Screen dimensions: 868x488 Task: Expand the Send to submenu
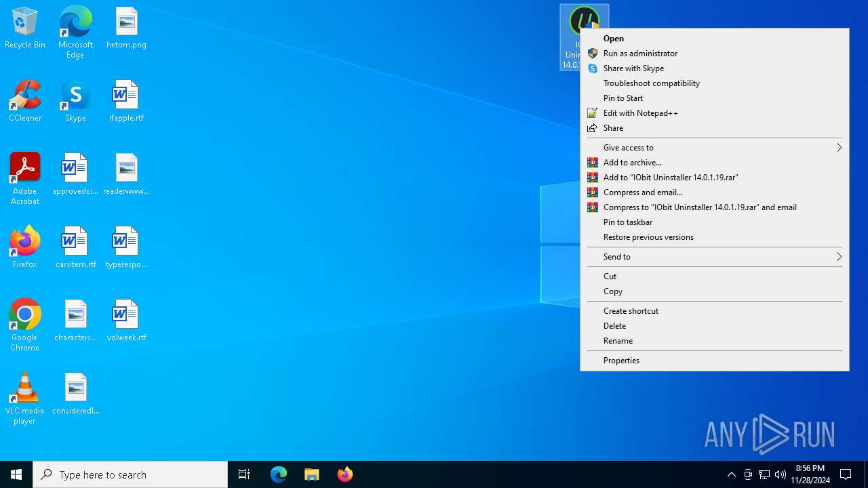tap(715, 257)
